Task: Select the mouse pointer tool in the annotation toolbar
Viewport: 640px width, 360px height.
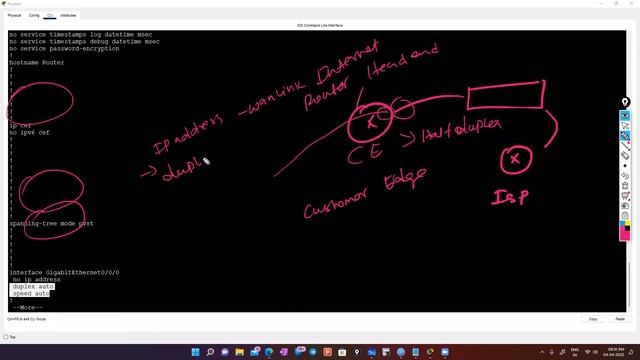Action: coord(625,126)
